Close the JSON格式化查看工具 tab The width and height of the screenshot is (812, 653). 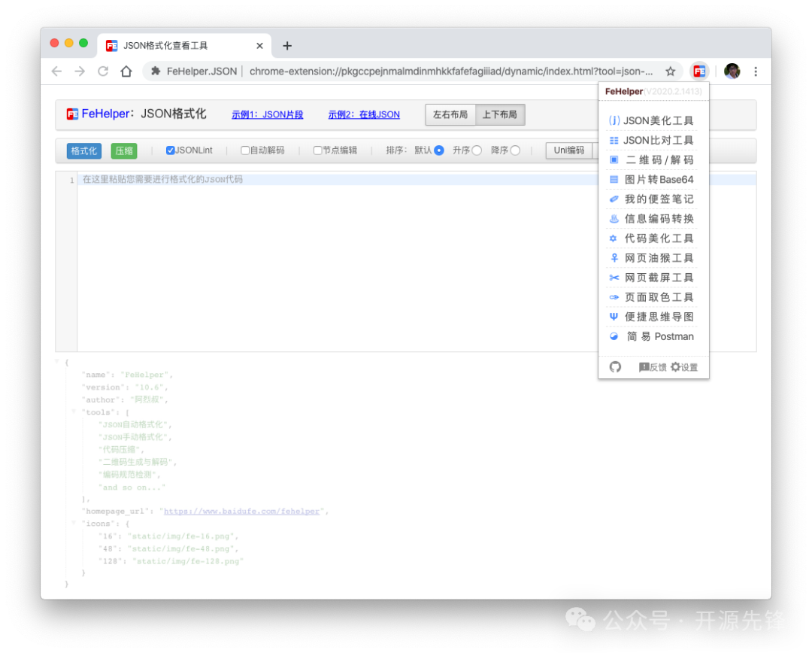[259, 46]
